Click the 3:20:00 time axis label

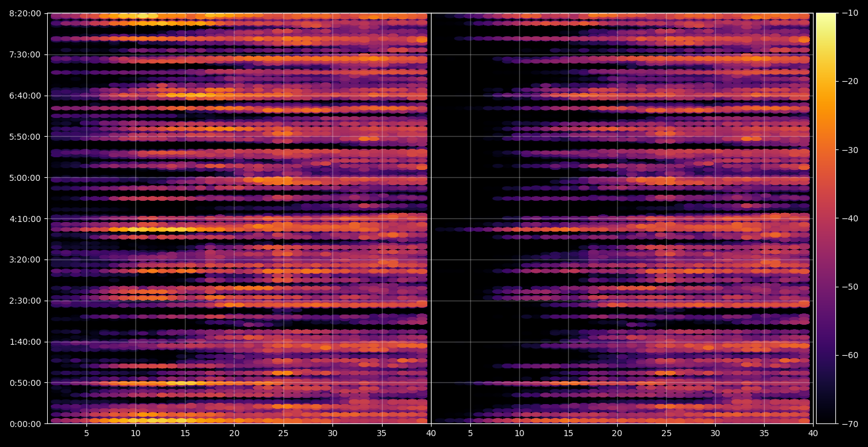click(25, 259)
